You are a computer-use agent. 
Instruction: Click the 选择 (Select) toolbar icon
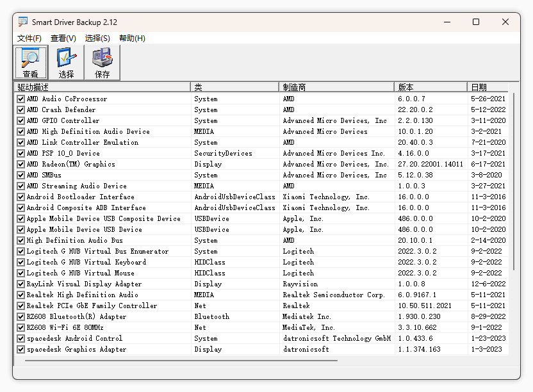67,63
